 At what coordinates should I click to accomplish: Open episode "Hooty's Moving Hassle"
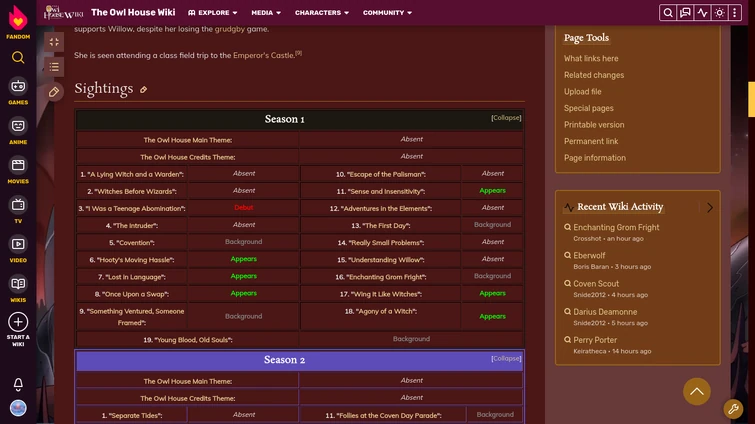pos(135,260)
